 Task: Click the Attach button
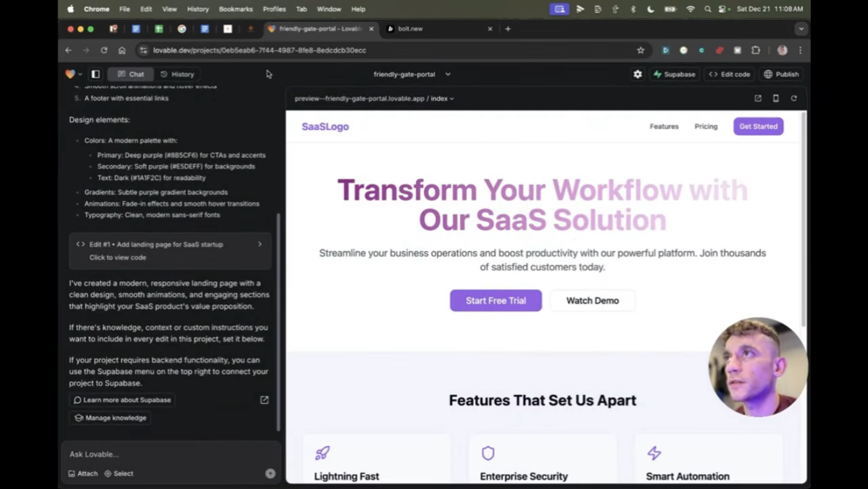(x=83, y=473)
